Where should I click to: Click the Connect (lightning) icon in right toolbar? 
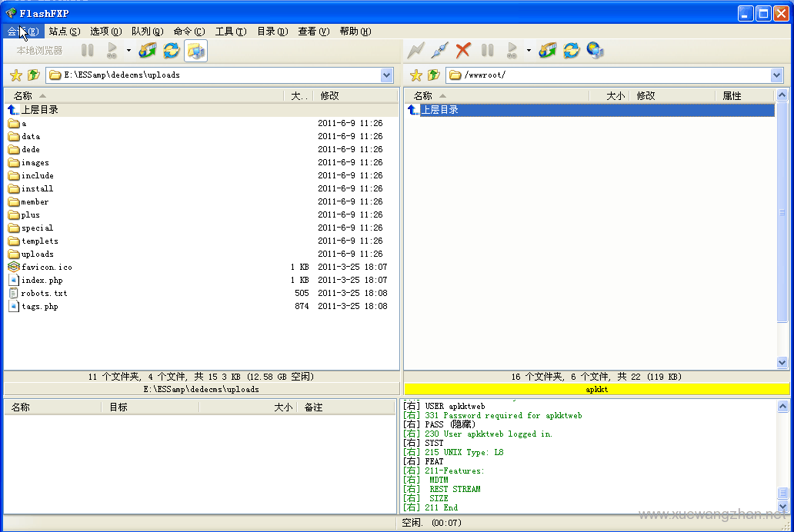415,51
